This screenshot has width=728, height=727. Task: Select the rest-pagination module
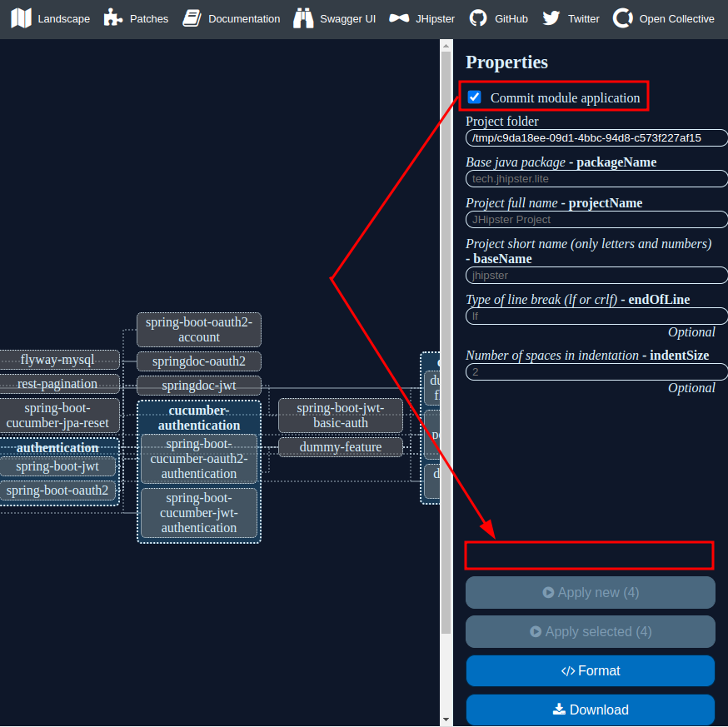pos(58,383)
